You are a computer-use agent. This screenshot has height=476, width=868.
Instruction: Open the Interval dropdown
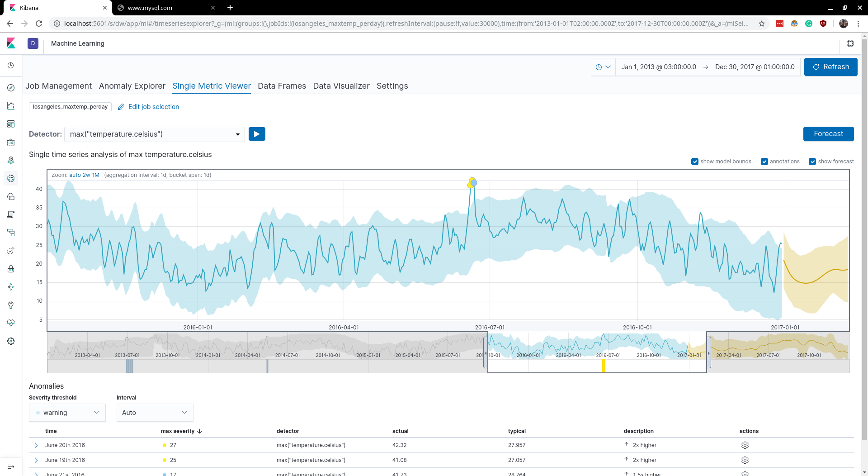155,413
